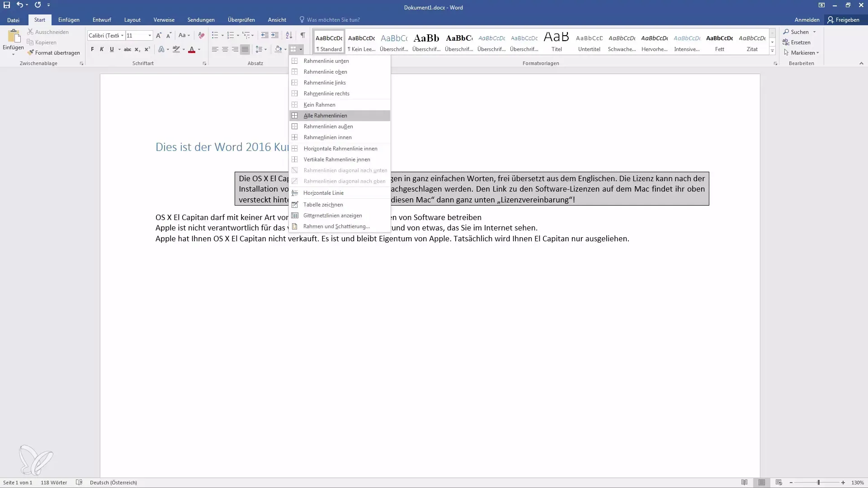Switch to print layout view icon
This screenshot has height=488, width=868.
pyautogui.click(x=762, y=483)
